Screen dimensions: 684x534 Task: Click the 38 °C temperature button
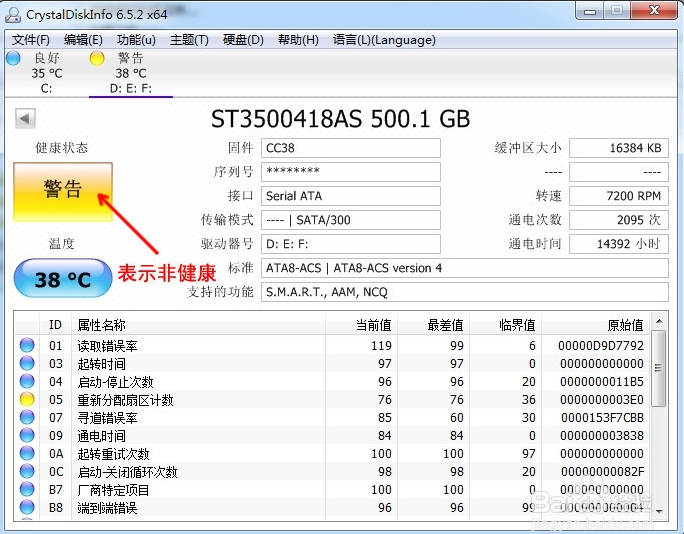pos(63,278)
